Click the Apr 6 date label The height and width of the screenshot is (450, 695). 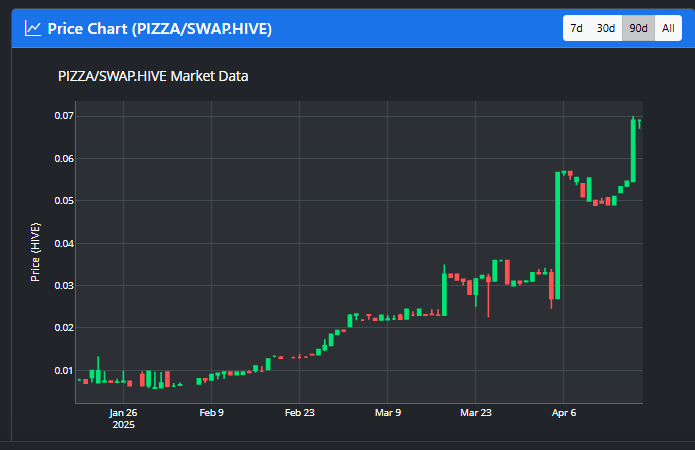click(564, 413)
